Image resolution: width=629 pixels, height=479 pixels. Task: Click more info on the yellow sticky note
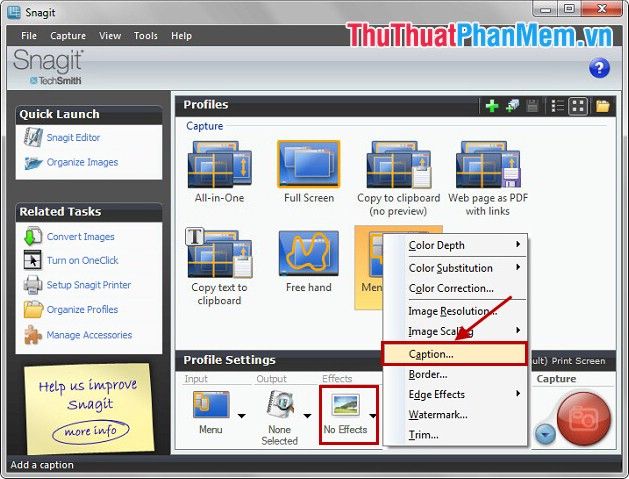(x=91, y=431)
